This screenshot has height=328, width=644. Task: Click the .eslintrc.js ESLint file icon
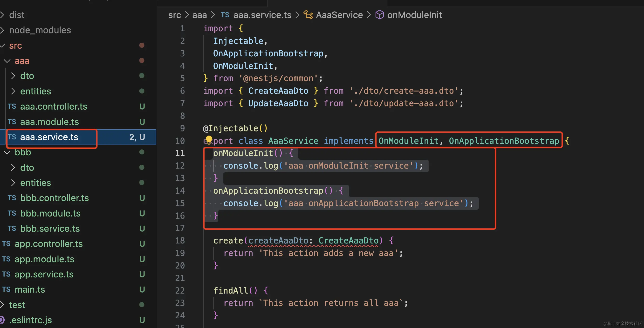click(x=2, y=320)
